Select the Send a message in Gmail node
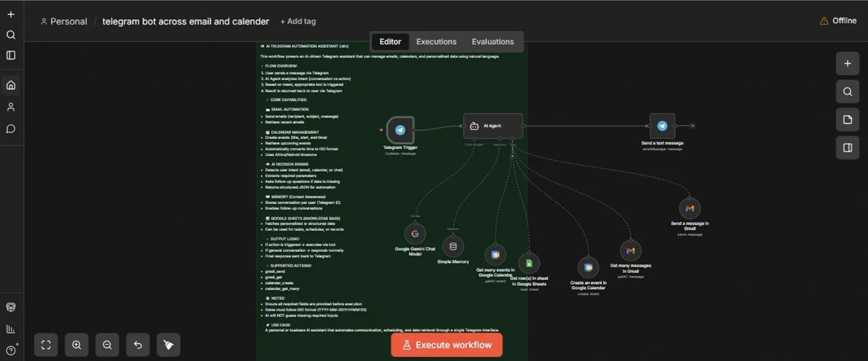The width and height of the screenshot is (868, 361). click(689, 208)
